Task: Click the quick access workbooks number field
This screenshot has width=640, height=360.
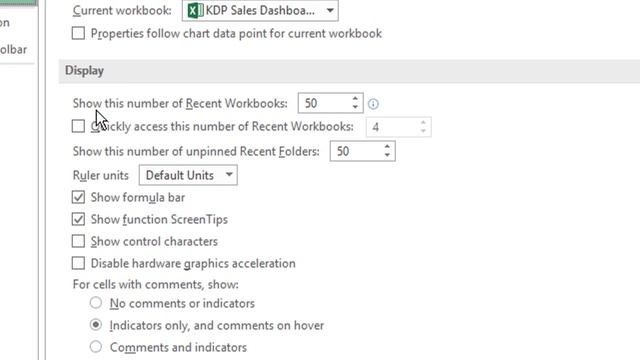Action: coord(392,127)
